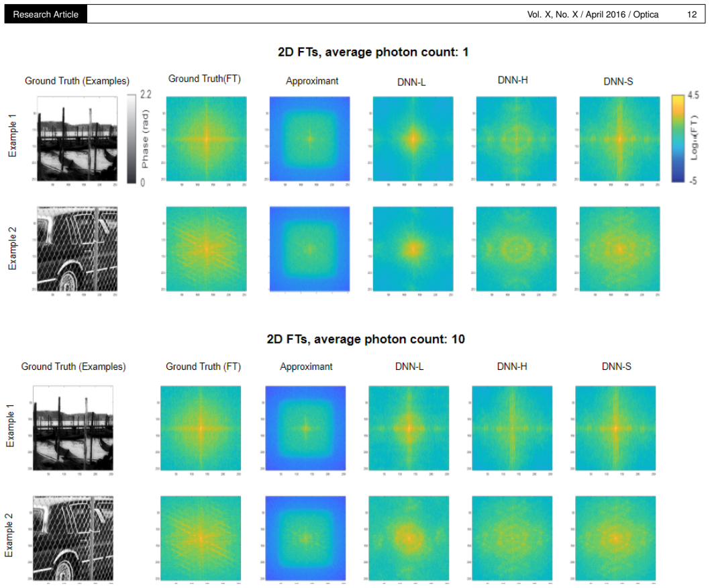The height and width of the screenshot is (588, 710).
Task: Open Example 1 Ground Truth FT plot, photon count 10
Action: (201, 428)
